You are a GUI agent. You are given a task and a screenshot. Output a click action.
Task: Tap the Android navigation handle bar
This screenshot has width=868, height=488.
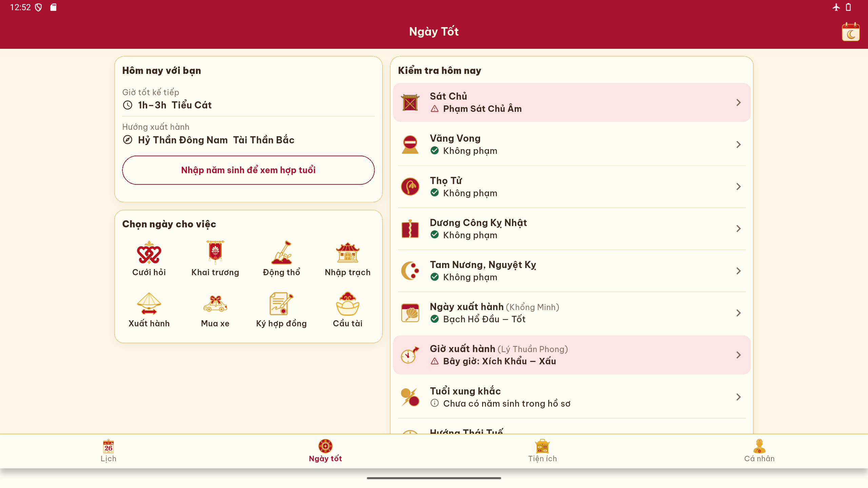pos(434,478)
